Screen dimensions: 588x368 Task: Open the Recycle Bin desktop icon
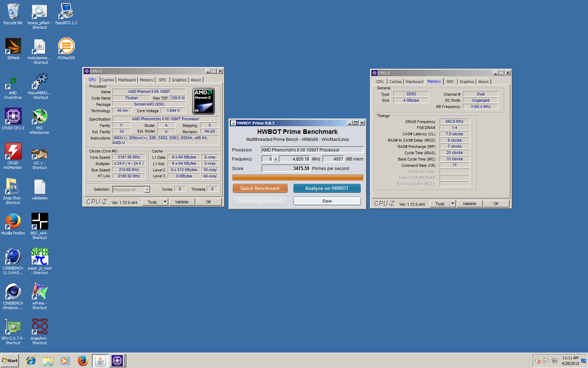13,14
